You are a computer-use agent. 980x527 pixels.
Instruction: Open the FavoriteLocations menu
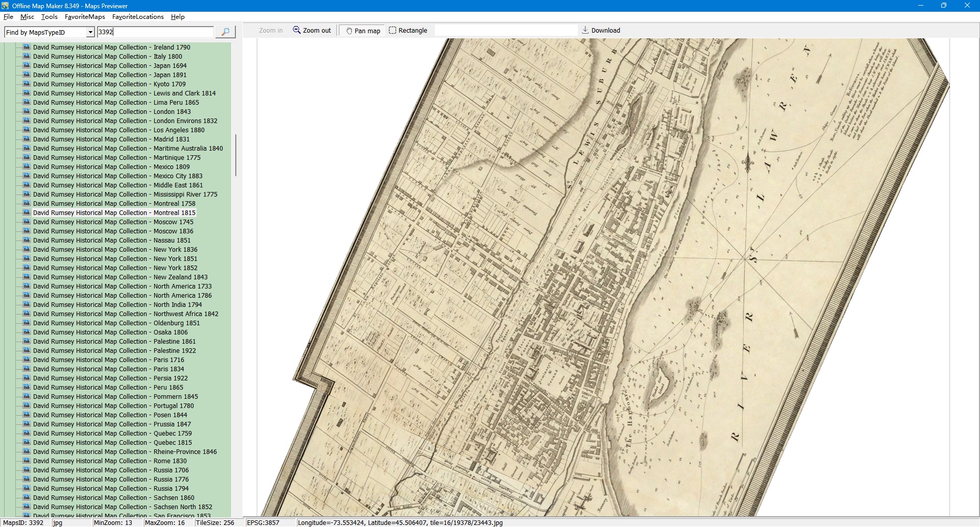(138, 17)
